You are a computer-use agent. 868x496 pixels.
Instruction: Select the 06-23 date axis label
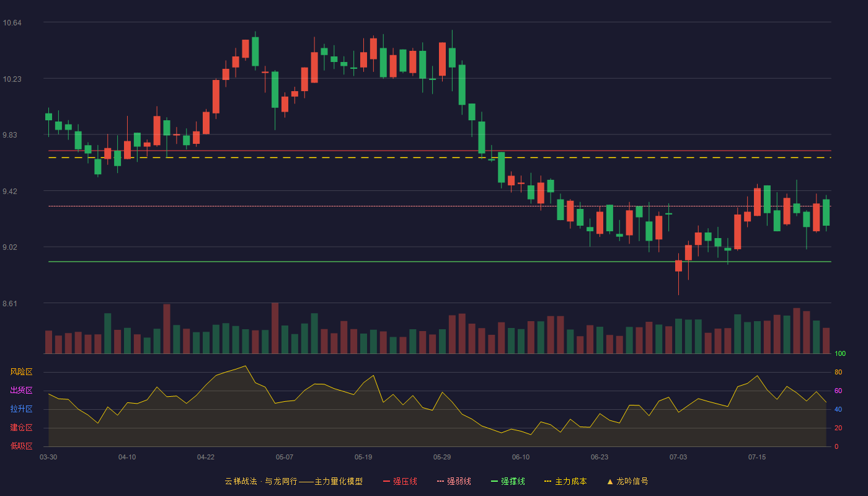pos(600,457)
